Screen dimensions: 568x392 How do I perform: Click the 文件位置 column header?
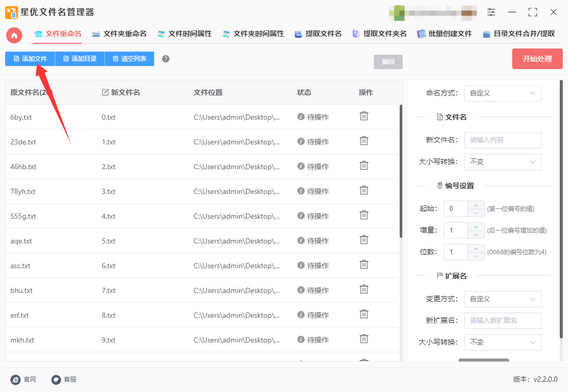coord(208,93)
